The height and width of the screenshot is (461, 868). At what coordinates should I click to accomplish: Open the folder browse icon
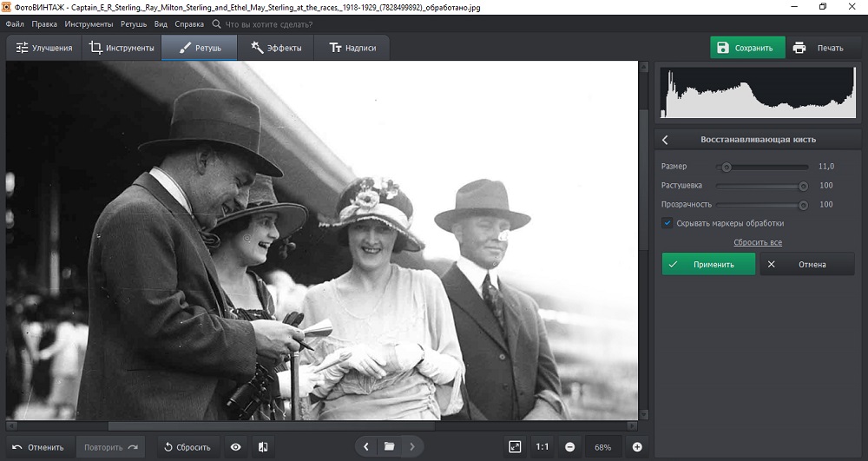click(x=389, y=446)
